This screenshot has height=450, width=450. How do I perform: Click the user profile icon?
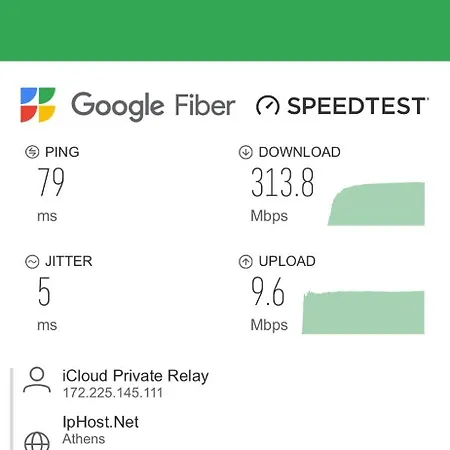37,380
